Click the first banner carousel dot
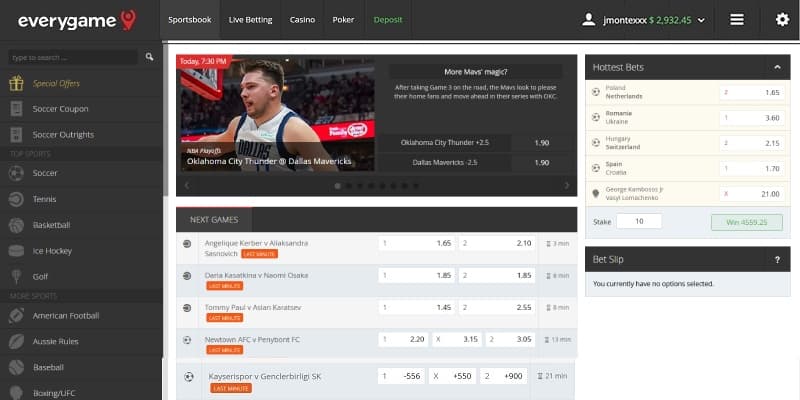 (x=337, y=185)
